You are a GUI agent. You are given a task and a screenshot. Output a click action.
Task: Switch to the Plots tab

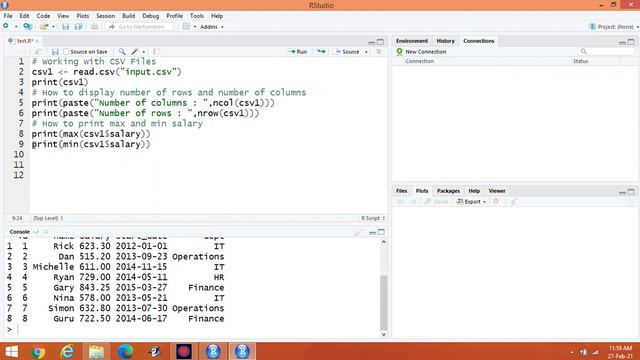tap(422, 191)
